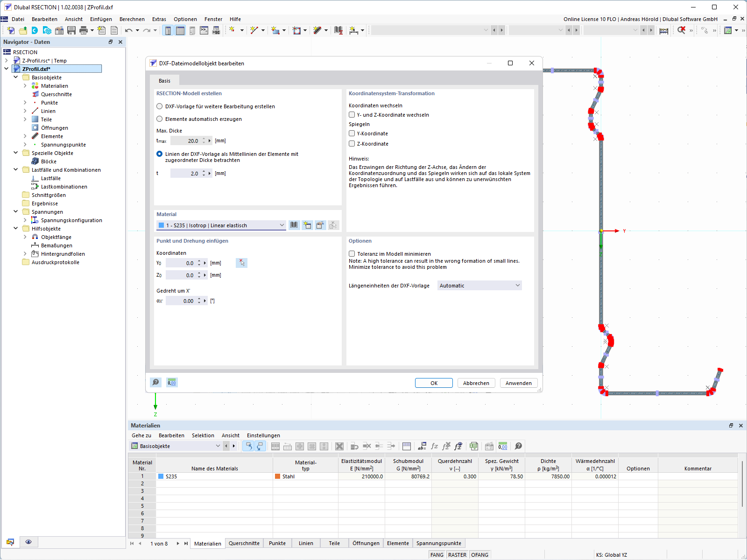Screen dimensions: 747x560
Task: Expand the Spannungskonfiguration tree node
Action: (x=25, y=220)
